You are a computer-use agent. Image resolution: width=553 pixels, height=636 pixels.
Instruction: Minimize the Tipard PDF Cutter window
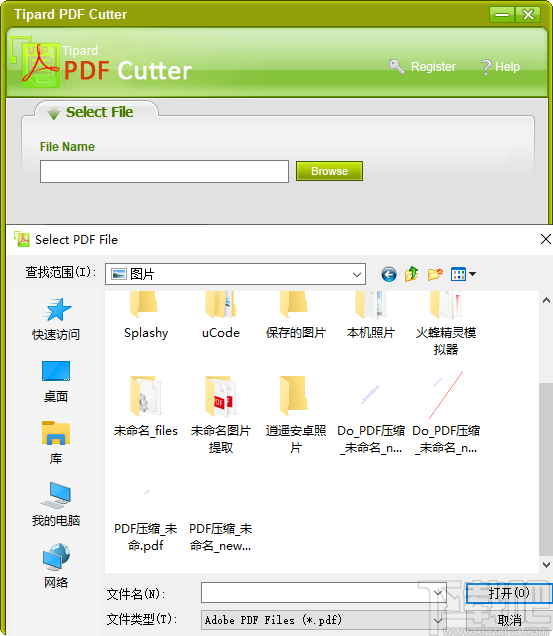click(502, 15)
